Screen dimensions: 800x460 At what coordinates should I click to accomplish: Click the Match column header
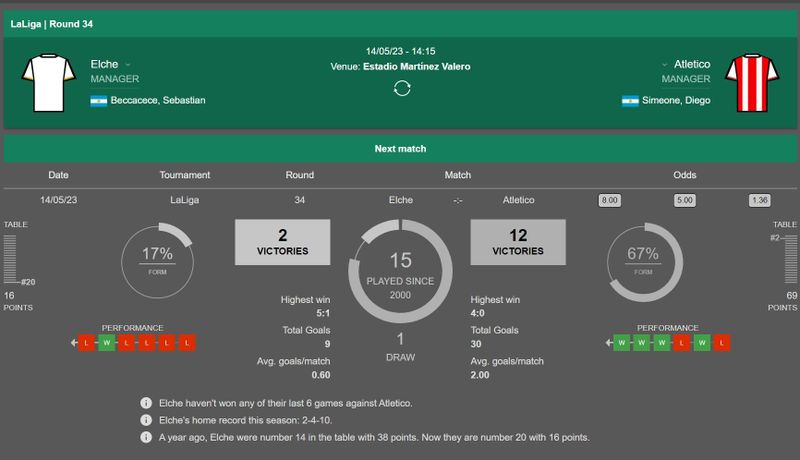coord(458,175)
